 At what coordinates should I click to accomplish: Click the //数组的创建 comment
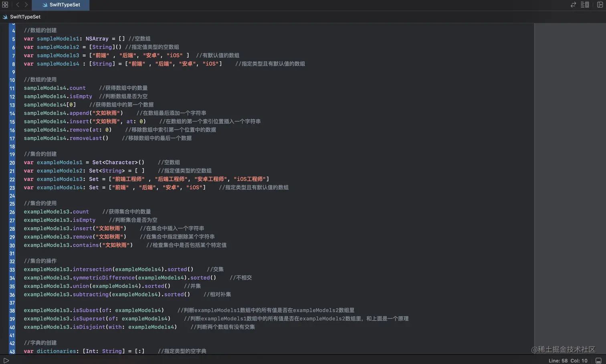[40, 30]
